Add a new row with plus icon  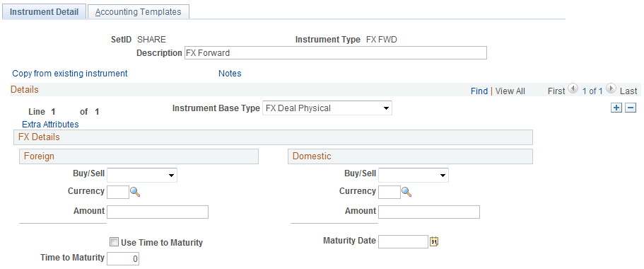616,108
